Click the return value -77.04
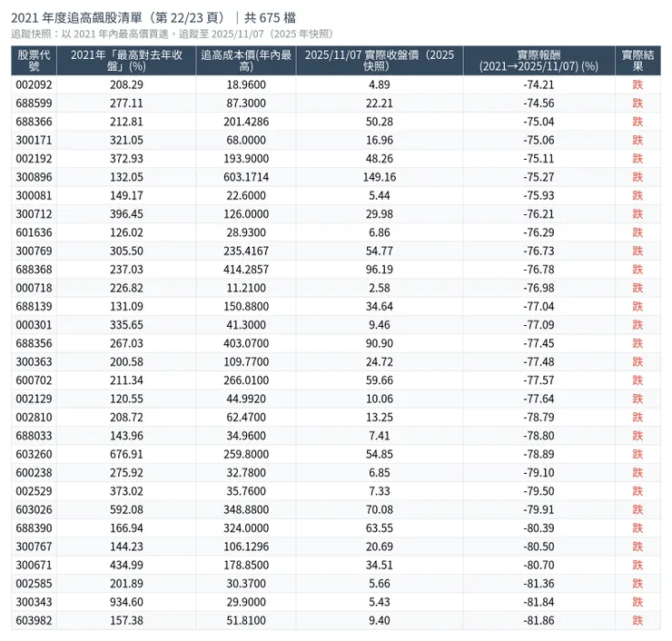The image size is (672, 641). coord(539,306)
